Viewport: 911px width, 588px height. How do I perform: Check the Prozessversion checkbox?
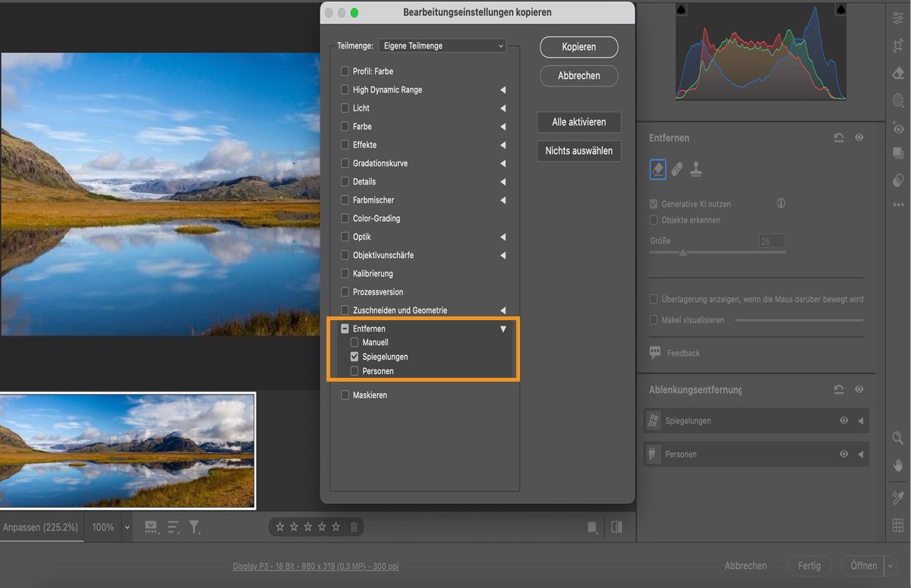coord(345,292)
